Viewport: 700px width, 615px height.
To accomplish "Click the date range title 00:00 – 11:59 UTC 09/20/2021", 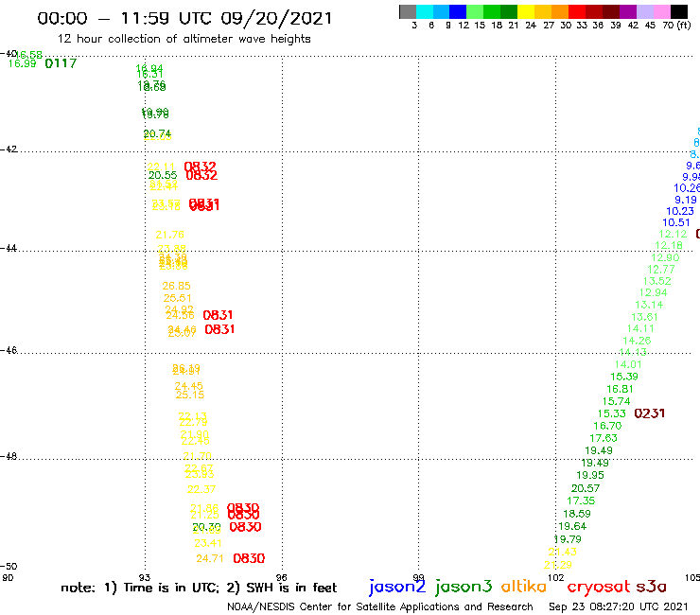I will [x=184, y=18].
